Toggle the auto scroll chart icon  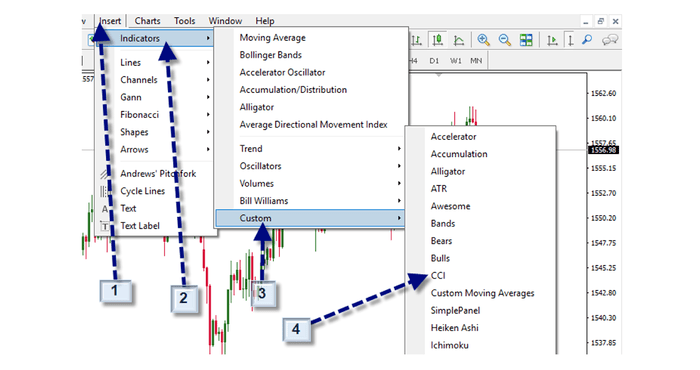click(552, 40)
